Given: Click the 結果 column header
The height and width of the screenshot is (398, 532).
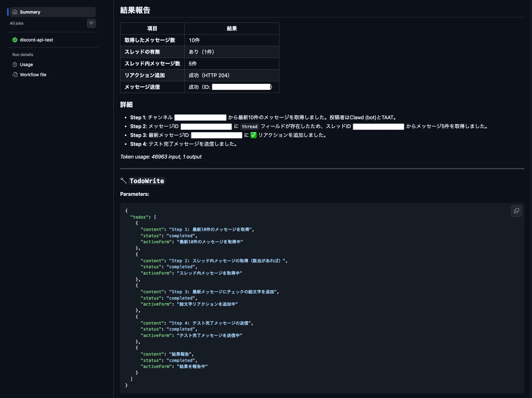Looking at the screenshot, I should [232, 28].
